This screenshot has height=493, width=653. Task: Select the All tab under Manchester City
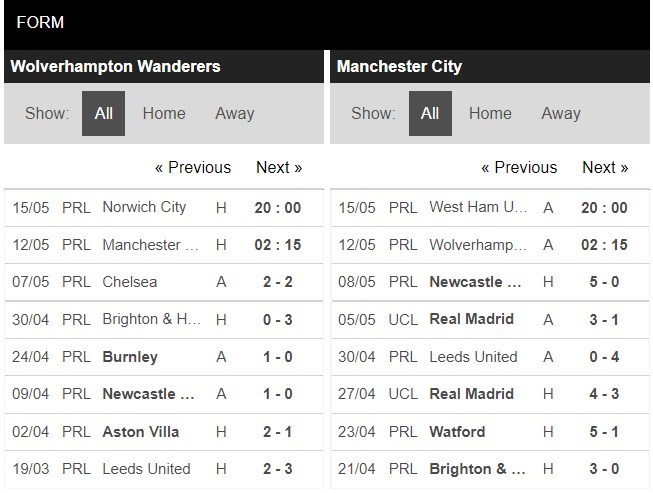(x=430, y=114)
